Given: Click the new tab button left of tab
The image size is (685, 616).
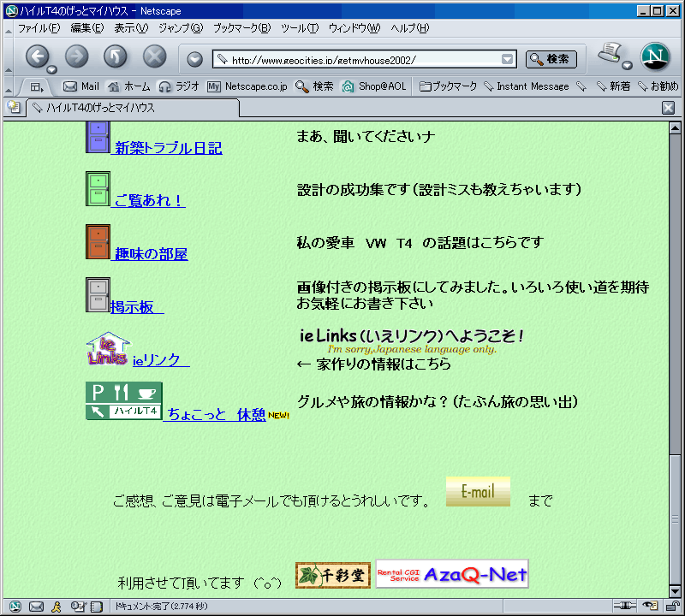Looking at the screenshot, I should (14, 107).
